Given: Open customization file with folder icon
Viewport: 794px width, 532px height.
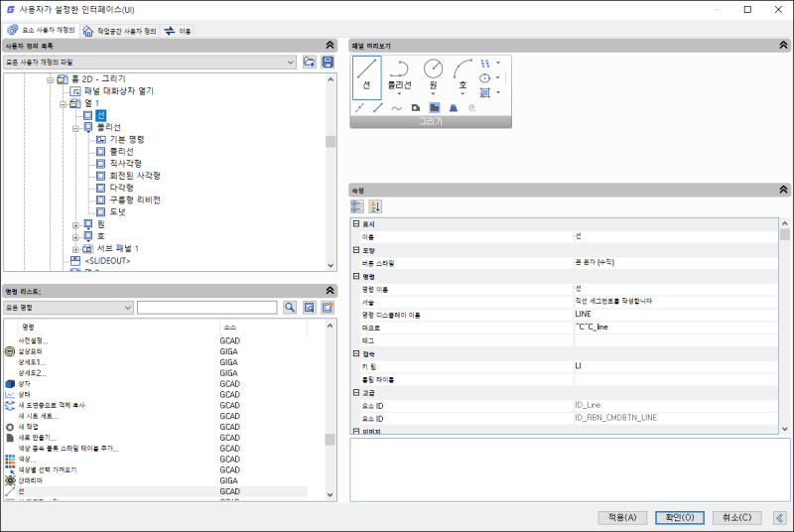Looking at the screenshot, I should 309,63.
